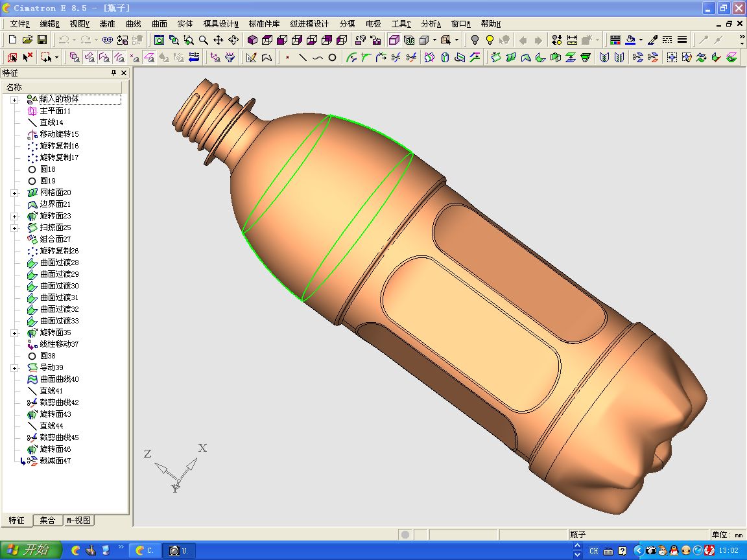
Task: Open the Sketcher pencil tool
Action: [251, 58]
